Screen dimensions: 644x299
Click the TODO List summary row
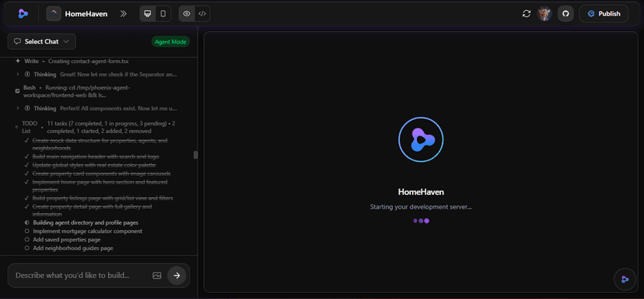pyautogui.click(x=96, y=127)
